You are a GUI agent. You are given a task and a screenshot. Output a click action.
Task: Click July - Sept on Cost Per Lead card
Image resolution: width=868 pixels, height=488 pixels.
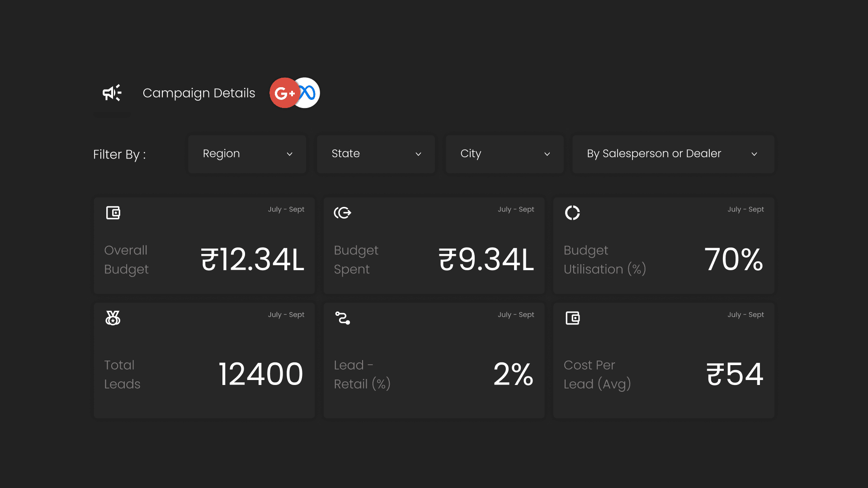pyautogui.click(x=745, y=314)
